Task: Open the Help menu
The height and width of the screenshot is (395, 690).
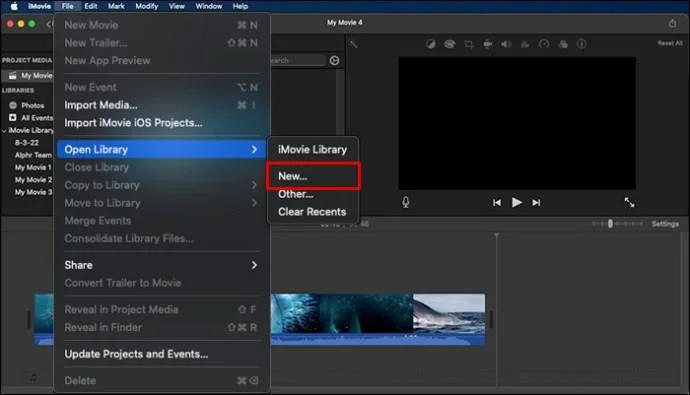Action: 240,6
